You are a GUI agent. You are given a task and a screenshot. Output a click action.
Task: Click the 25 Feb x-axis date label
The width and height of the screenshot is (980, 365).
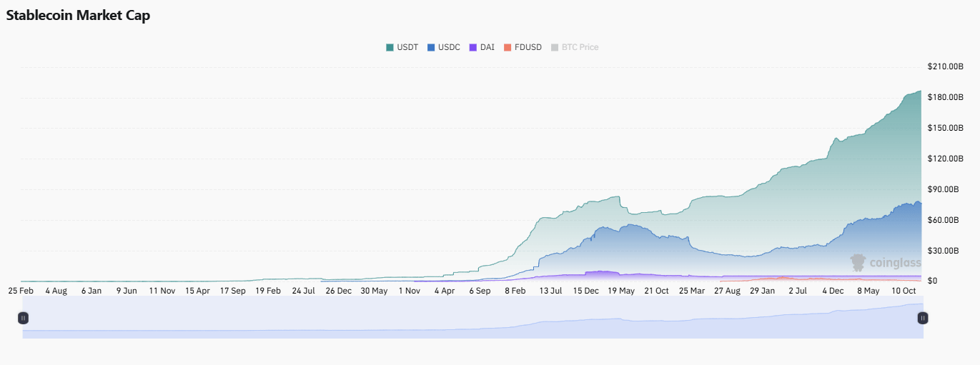21,291
